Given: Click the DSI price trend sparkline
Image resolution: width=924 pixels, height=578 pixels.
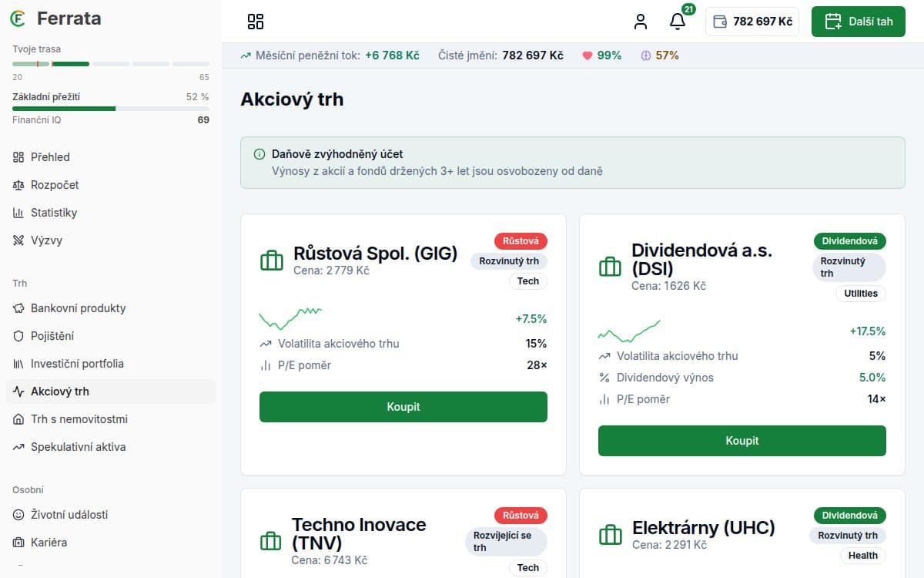Looking at the screenshot, I should pos(629,331).
